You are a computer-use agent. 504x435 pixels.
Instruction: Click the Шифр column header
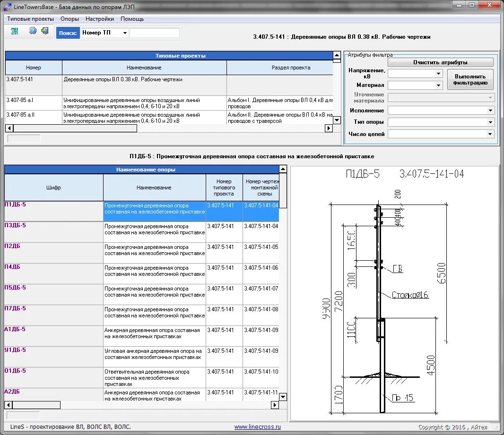[x=53, y=188]
